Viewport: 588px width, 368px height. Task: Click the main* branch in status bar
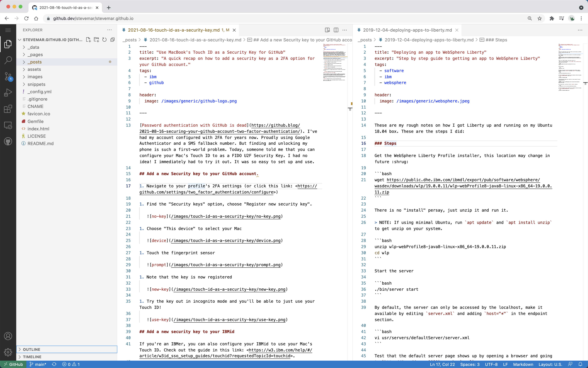38,364
